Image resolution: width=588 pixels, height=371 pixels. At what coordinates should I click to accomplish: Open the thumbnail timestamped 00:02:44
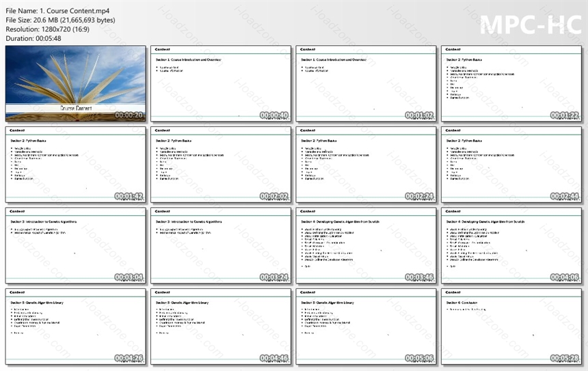click(x=511, y=165)
